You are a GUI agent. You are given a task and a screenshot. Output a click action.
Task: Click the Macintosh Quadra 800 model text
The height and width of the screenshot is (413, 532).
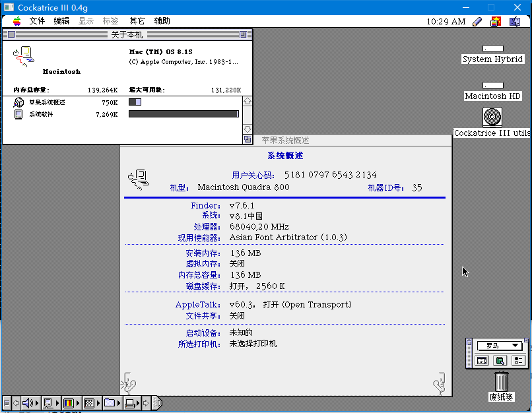244,187
